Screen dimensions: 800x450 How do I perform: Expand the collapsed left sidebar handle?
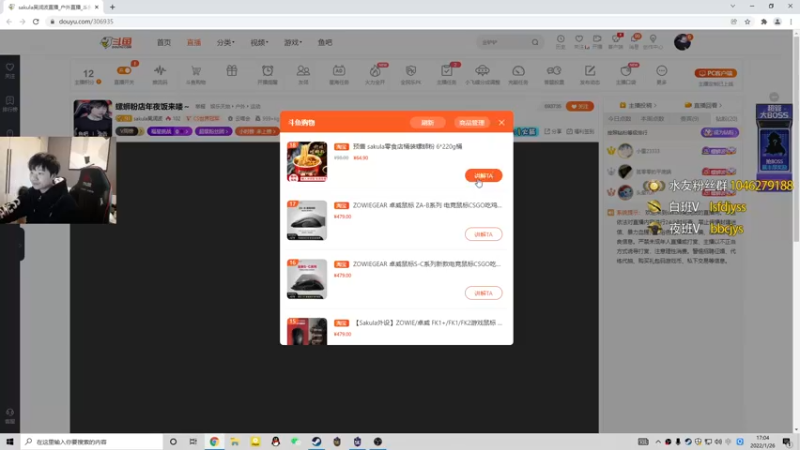coord(21,245)
